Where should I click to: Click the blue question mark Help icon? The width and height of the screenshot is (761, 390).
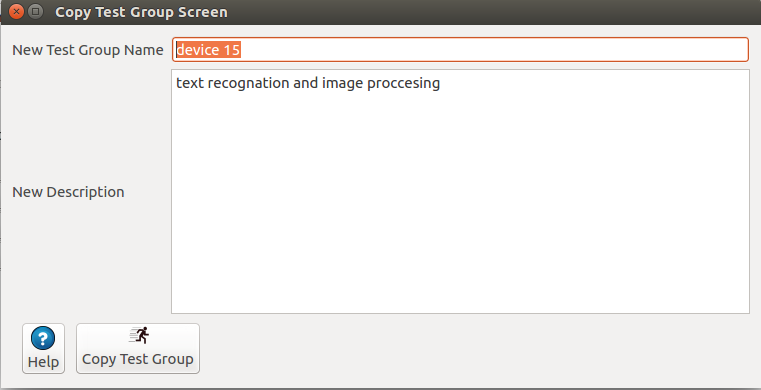[x=43, y=338]
